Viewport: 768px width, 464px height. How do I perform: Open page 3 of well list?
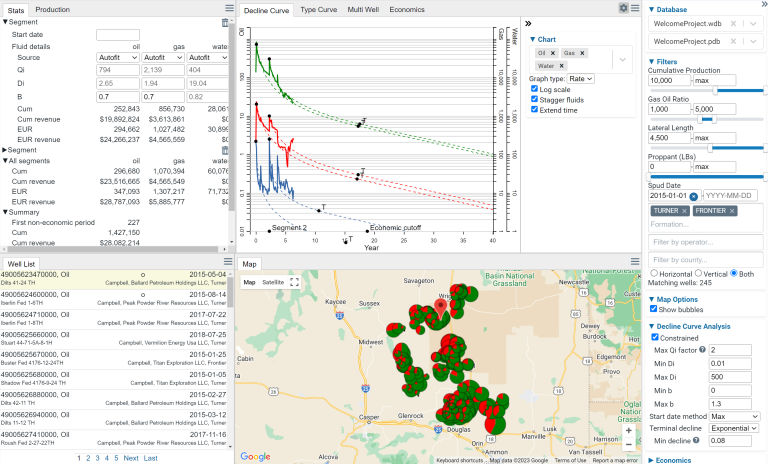tap(97, 458)
